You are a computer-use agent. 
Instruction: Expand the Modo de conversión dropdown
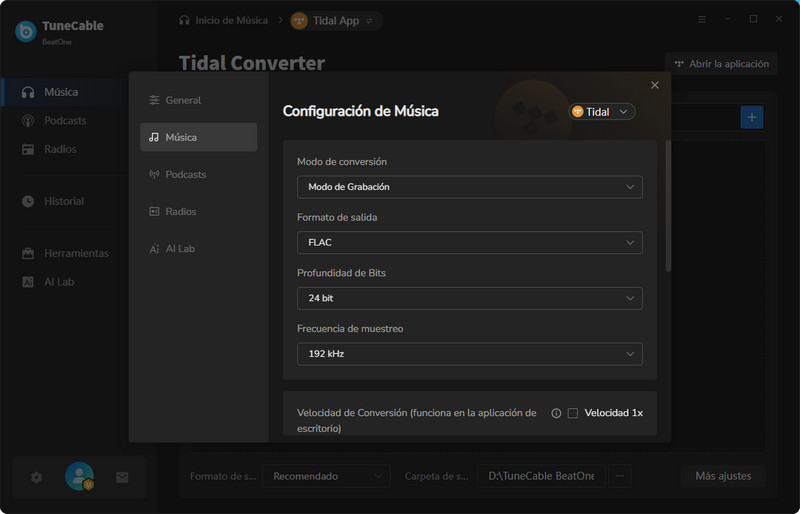(x=469, y=187)
